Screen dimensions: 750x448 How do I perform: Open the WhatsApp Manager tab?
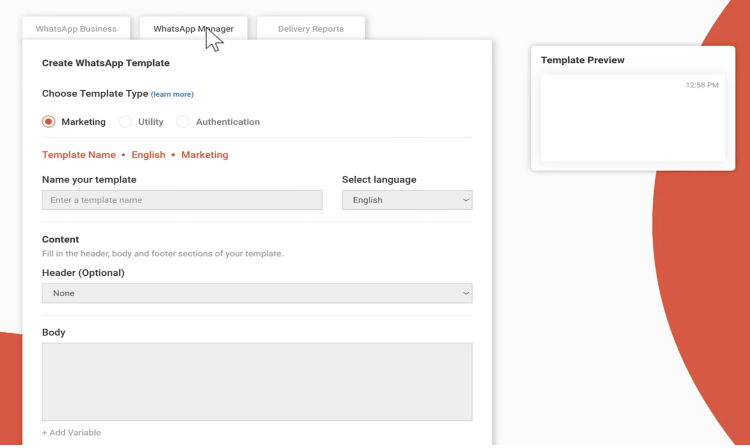(x=193, y=29)
